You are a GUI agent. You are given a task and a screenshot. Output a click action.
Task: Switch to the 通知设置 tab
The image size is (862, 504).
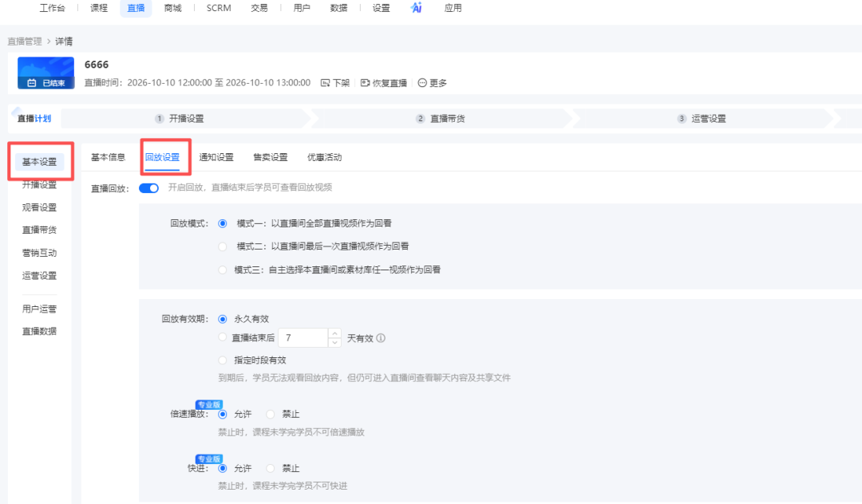coord(216,158)
